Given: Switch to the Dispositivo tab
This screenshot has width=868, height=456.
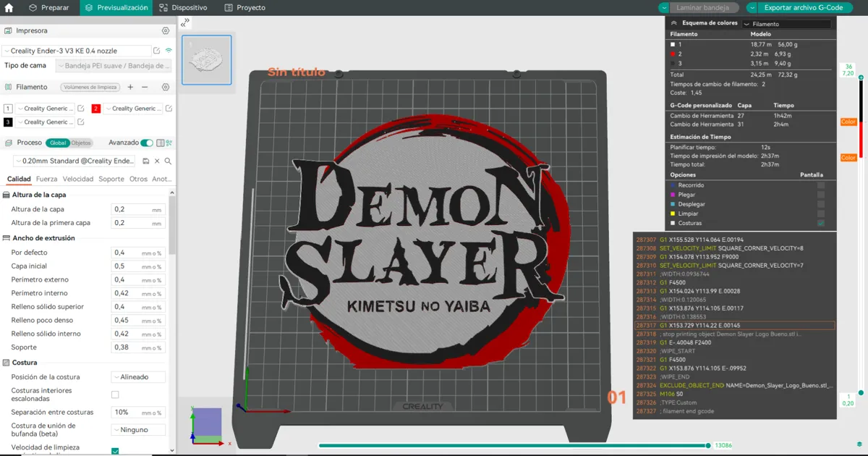Looking at the screenshot, I should [x=183, y=7].
